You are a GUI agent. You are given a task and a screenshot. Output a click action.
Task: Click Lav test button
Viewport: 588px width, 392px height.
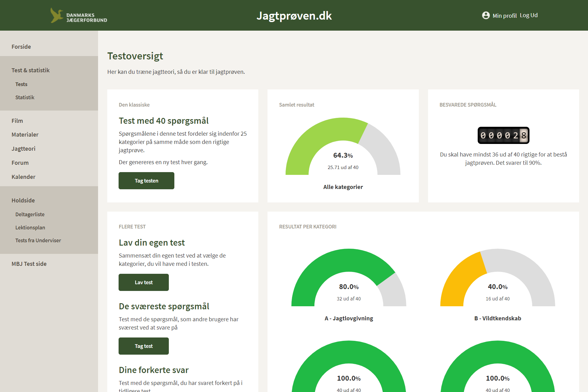click(x=144, y=282)
